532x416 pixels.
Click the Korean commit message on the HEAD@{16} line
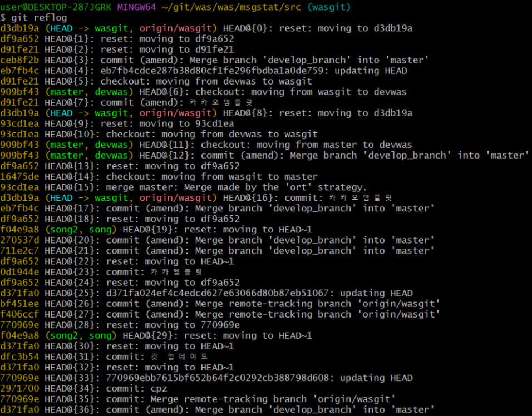click(360, 197)
